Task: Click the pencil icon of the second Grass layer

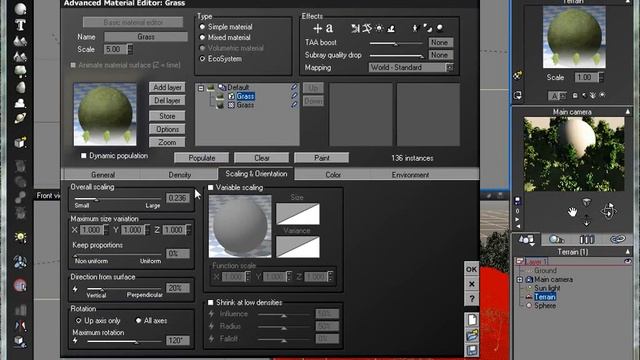Action: coord(294,105)
